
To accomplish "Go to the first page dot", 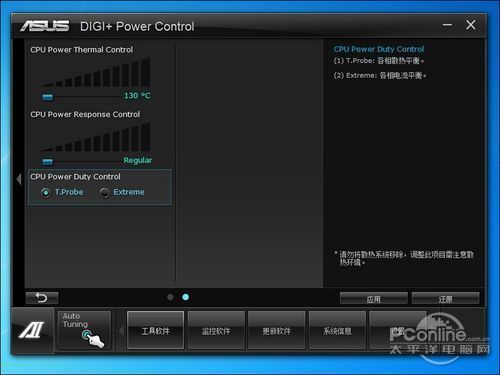I will pyautogui.click(x=170, y=297).
